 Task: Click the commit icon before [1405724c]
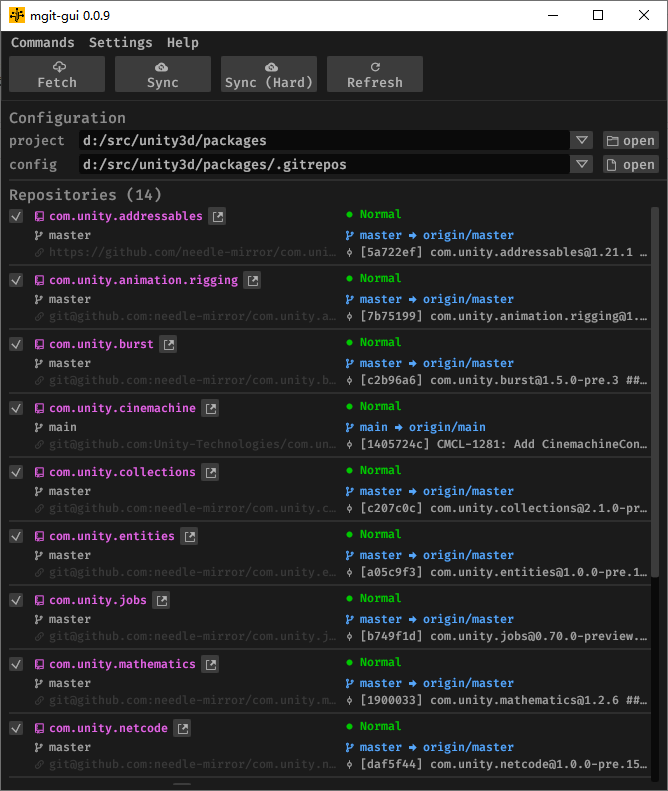[349, 444]
